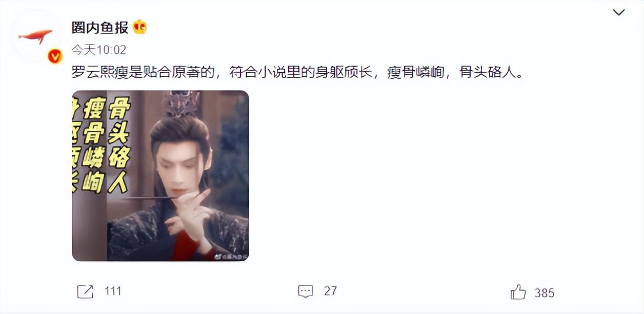Click the crown emoji badge beside username

[x=139, y=27]
